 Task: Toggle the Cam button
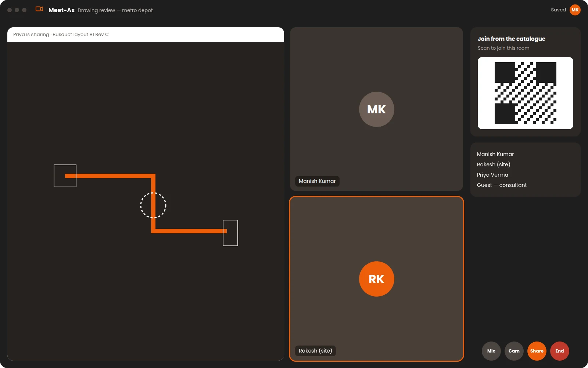pos(514,351)
